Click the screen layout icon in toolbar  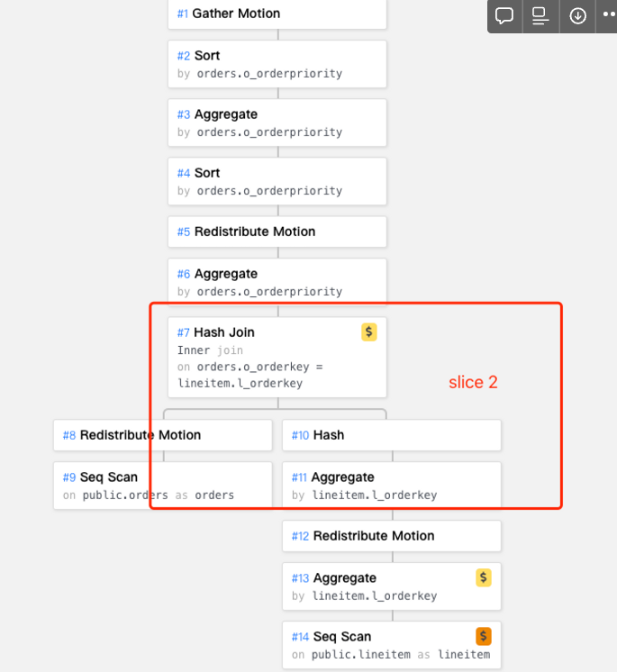540,16
